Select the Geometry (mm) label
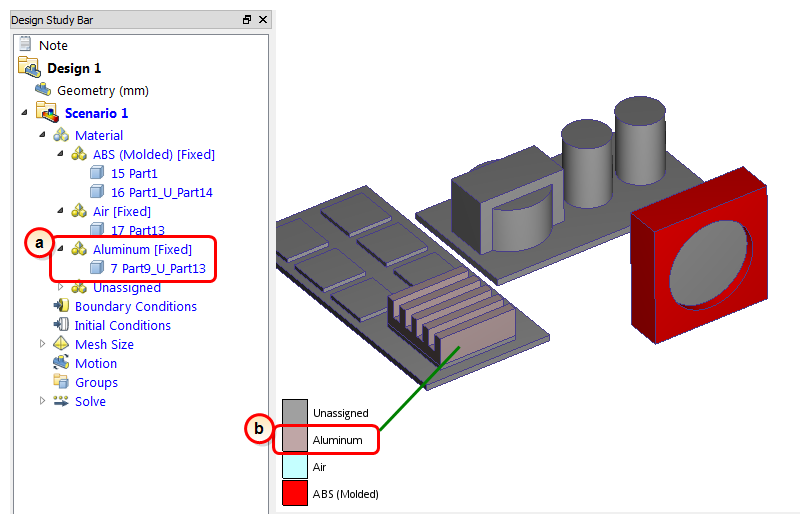The height and width of the screenshot is (524, 810). pos(103,90)
